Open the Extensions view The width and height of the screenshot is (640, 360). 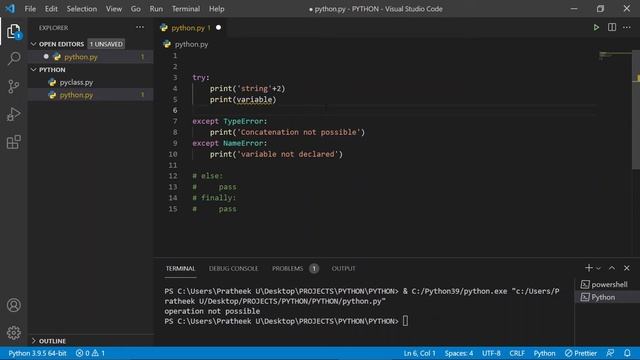(13, 142)
